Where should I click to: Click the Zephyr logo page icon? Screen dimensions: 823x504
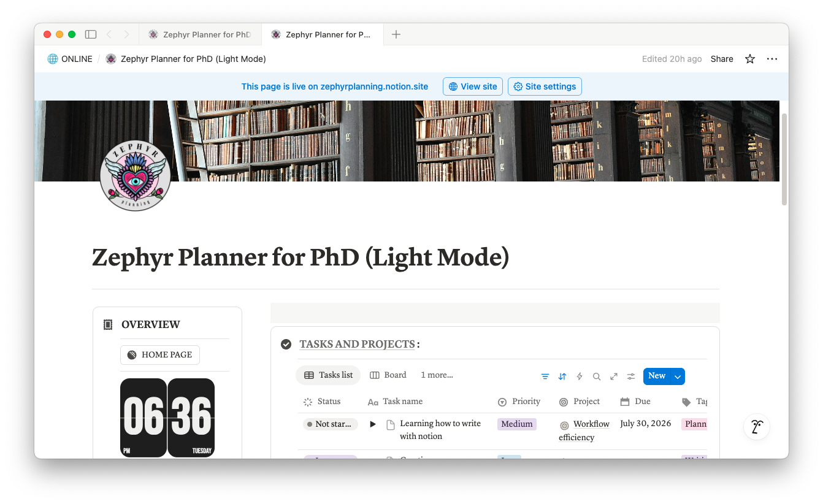coord(136,175)
